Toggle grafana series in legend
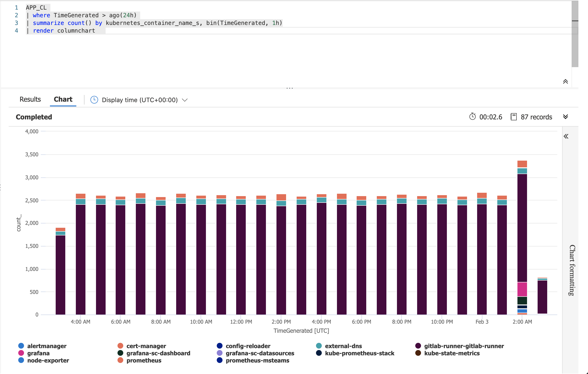Viewport: 588px width, 374px height. 34,354
